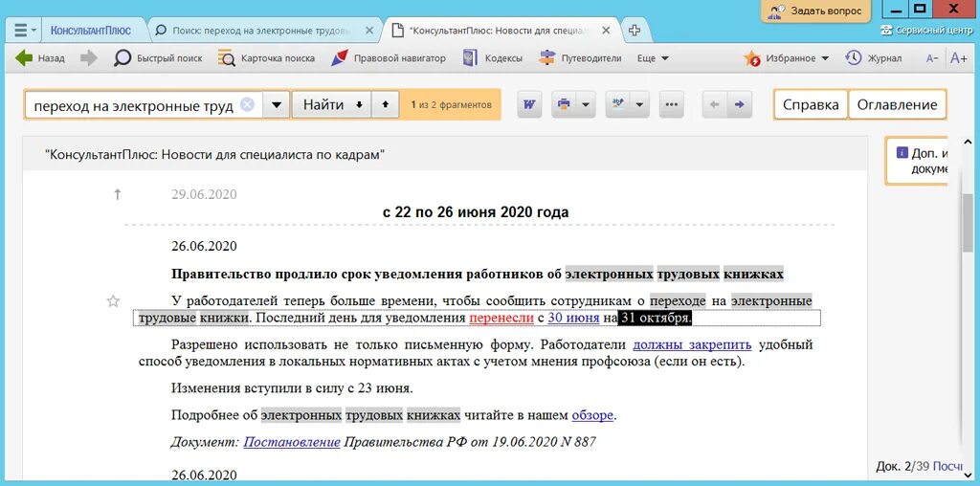
Task: Open Кодексы
Action: 492,58
